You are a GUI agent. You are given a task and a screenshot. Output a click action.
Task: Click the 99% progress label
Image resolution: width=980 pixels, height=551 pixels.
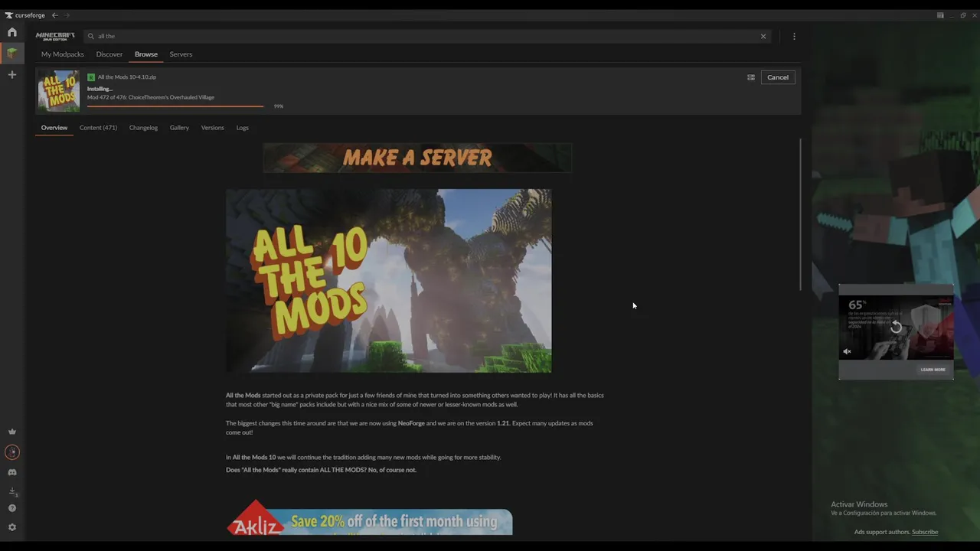(279, 106)
